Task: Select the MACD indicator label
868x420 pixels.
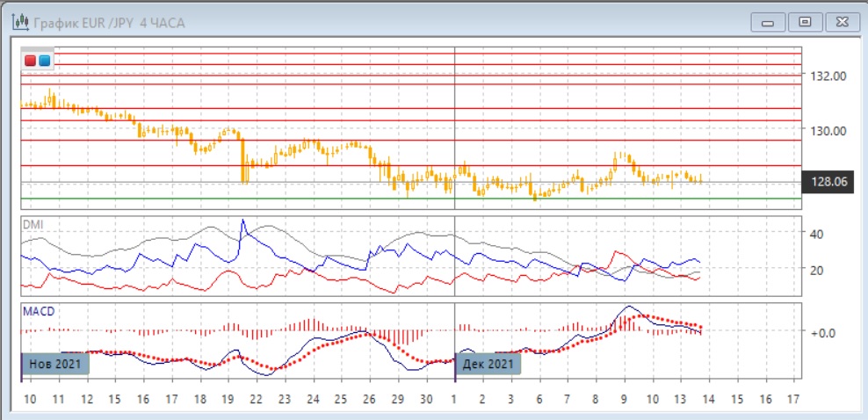Action: [37, 311]
